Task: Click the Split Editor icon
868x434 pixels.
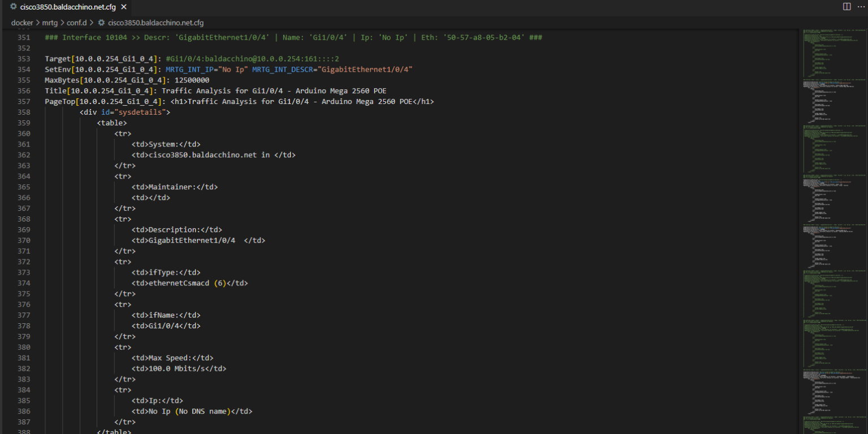Action: [845, 6]
